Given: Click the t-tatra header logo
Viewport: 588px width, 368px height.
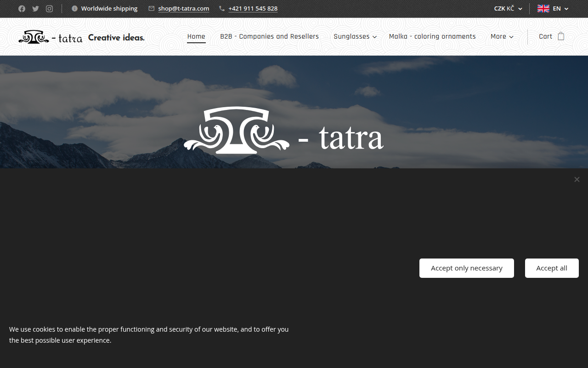Looking at the screenshot, I should point(51,37).
